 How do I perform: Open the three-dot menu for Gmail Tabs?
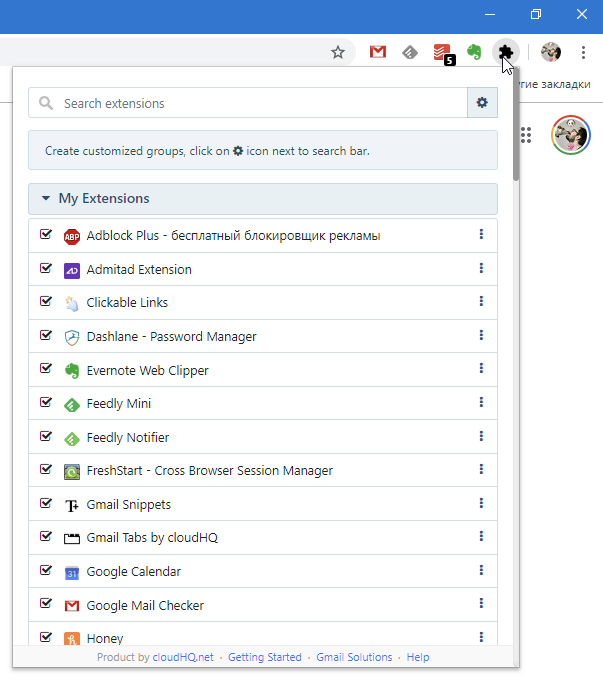pyautogui.click(x=481, y=536)
